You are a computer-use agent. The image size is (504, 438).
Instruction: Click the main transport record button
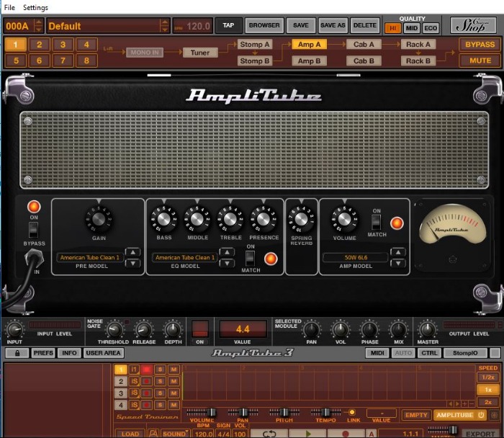[x=346, y=434]
